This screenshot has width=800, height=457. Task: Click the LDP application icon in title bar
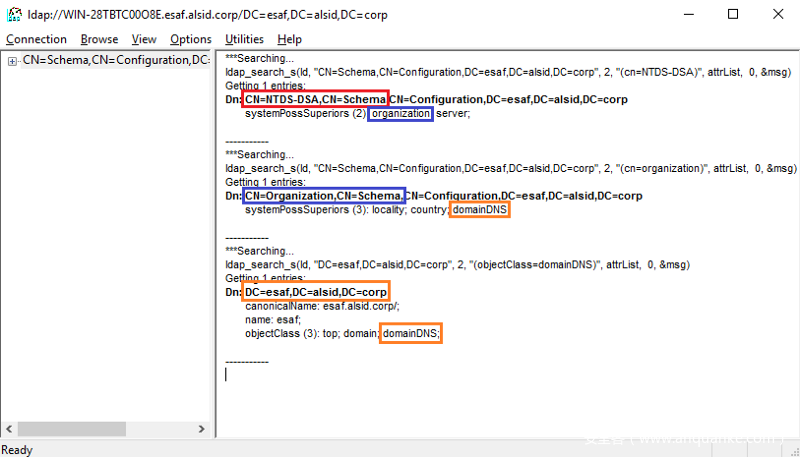pyautogui.click(x=15, y=14)
